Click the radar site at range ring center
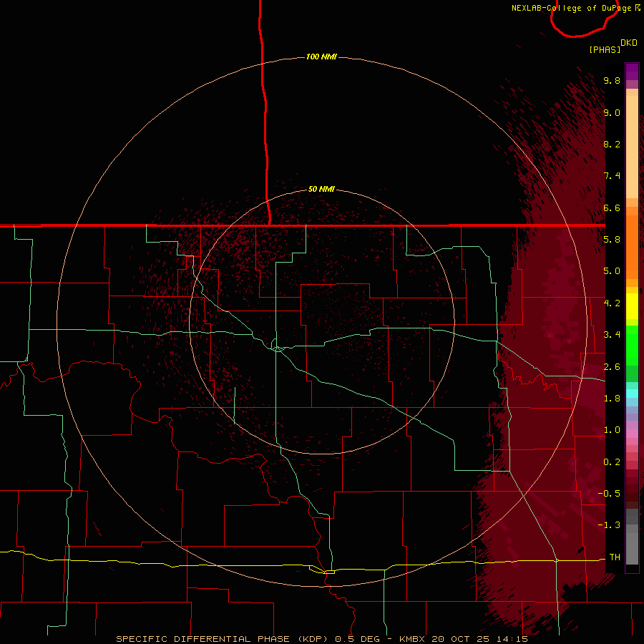644x644 pixels. pyautogui.click(x=321, y=321)
